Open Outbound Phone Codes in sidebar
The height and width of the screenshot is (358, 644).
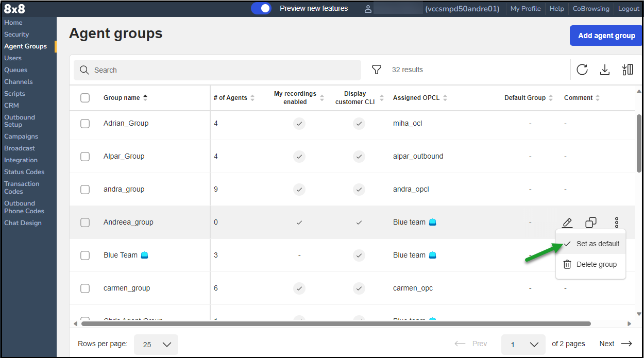[x=24, y=207]
